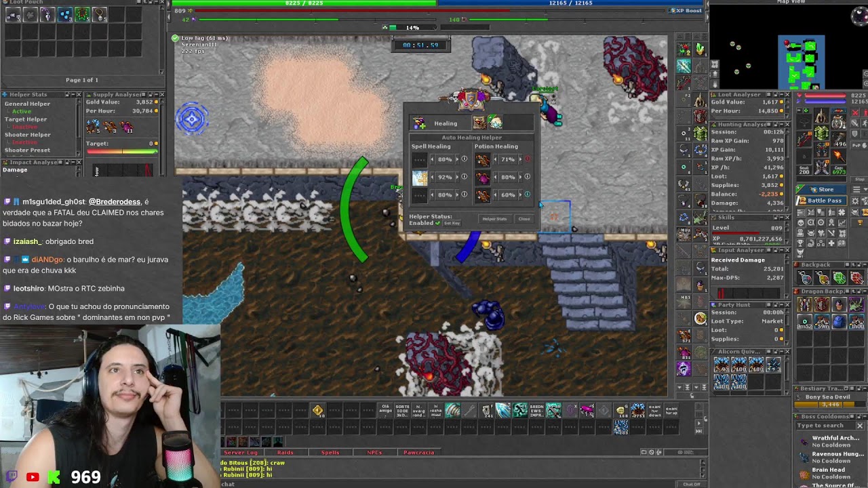The image size is (868, 488).
Task: Toggle the red crossed-swords fight mode button
Action: (856, 113)
